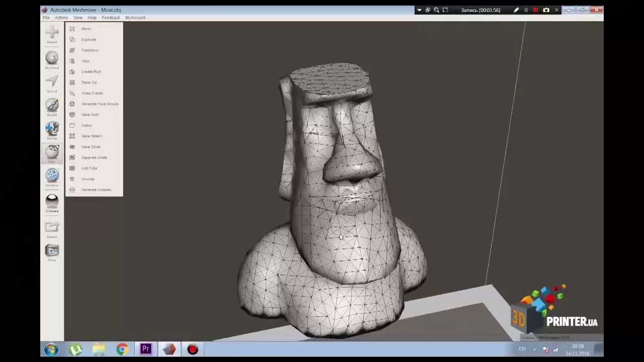Image resolution: width=644 pixels, height=362 pixels.
Task: Open the Shaders sphere panel
Action: (x=52, y=203)
